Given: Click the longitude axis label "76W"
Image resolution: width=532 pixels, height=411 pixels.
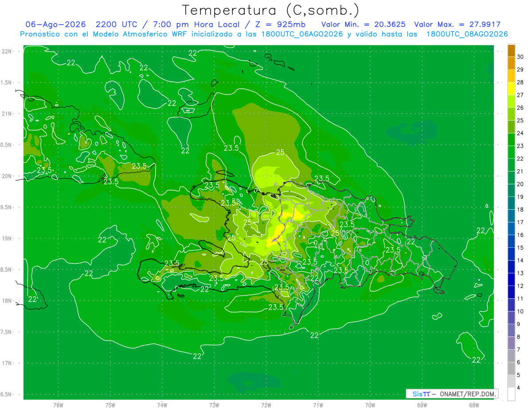Looking at the screenshot, I should pyautogui.click(x=58, y=406).
